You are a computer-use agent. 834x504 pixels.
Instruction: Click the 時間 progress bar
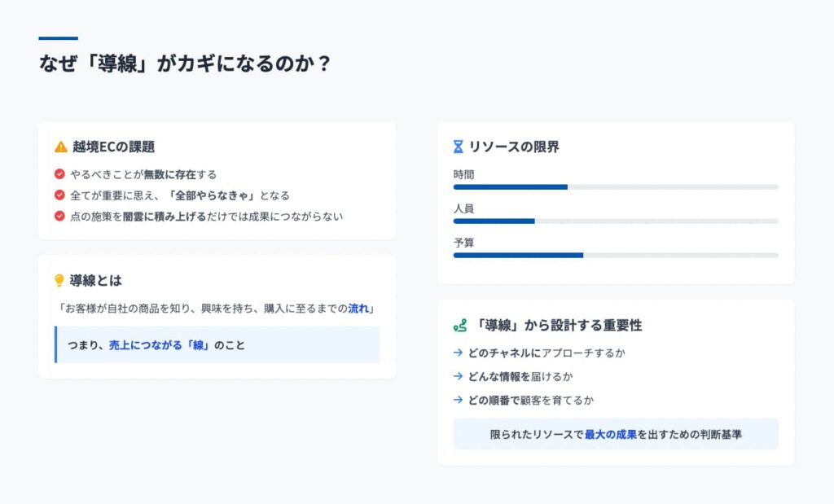coord(616,187)
